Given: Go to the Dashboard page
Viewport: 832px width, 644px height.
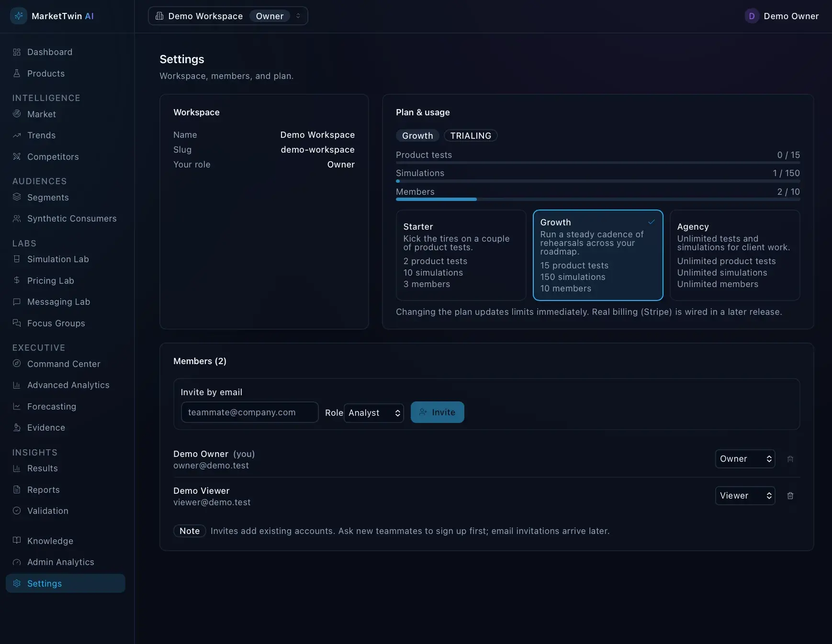Looking at the screenshot, I should (49, 52).
